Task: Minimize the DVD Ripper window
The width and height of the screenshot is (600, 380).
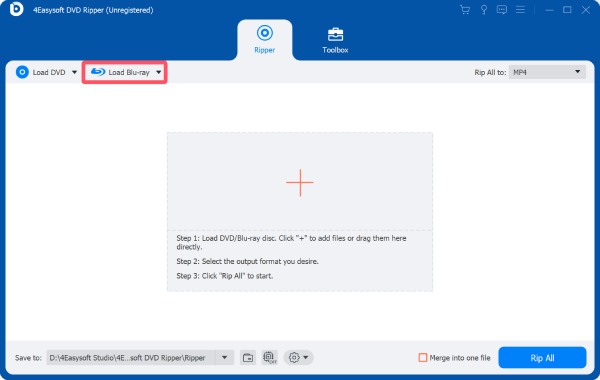Action: (x=549, y=10)
